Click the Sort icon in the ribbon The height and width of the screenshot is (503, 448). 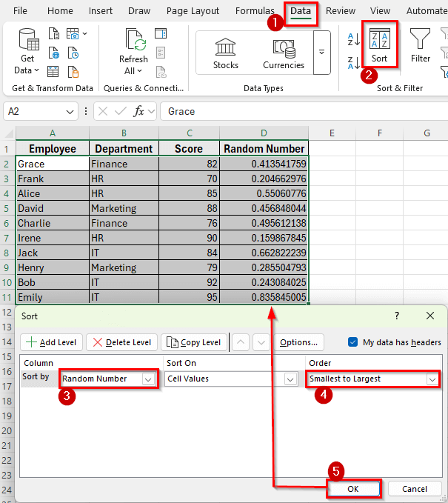[379, 44]
